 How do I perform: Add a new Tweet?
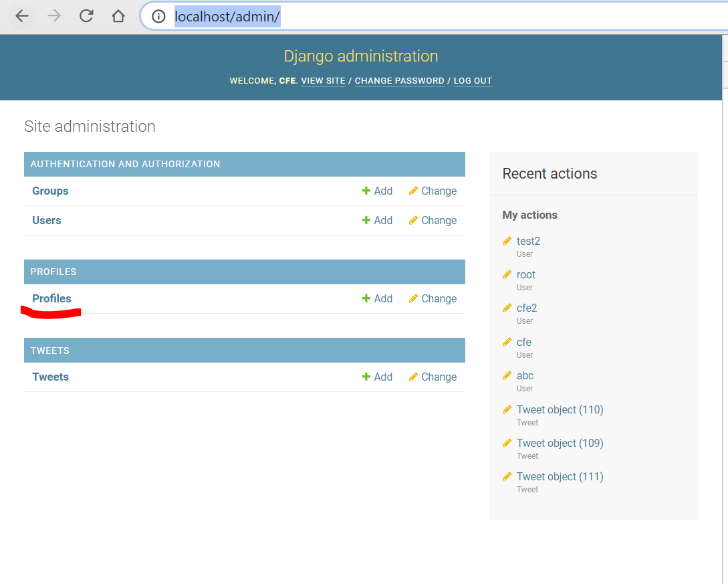(x=377, y=377)
